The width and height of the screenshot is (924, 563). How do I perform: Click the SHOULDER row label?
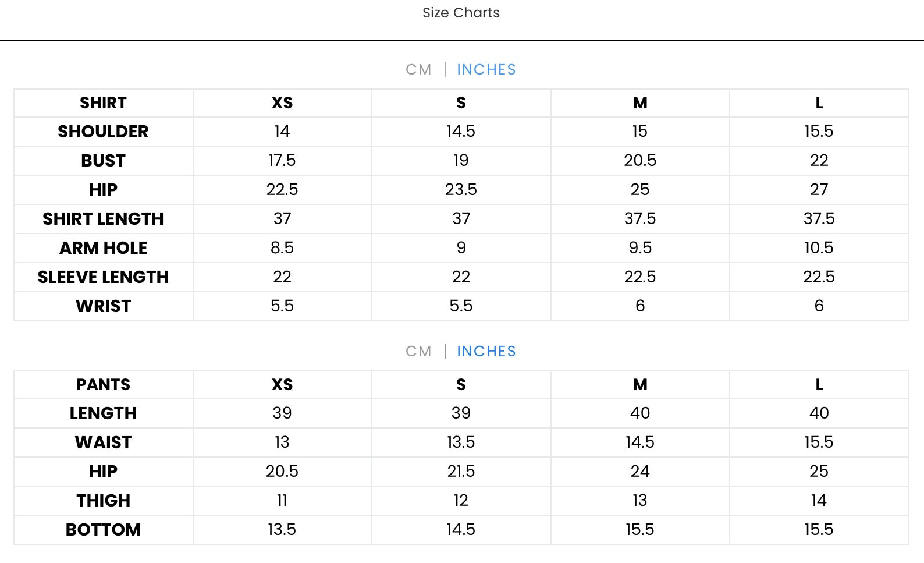click(x=103, y=132)
